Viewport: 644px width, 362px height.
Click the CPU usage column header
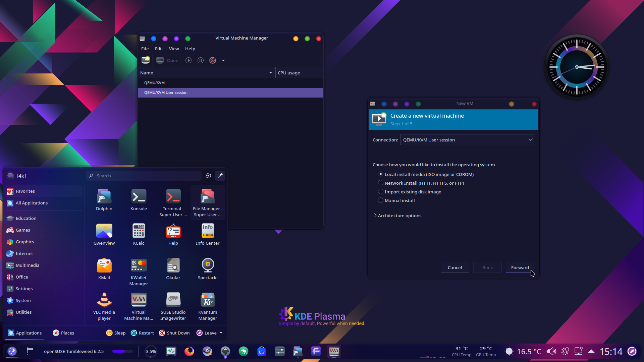(x=299, y=73)
